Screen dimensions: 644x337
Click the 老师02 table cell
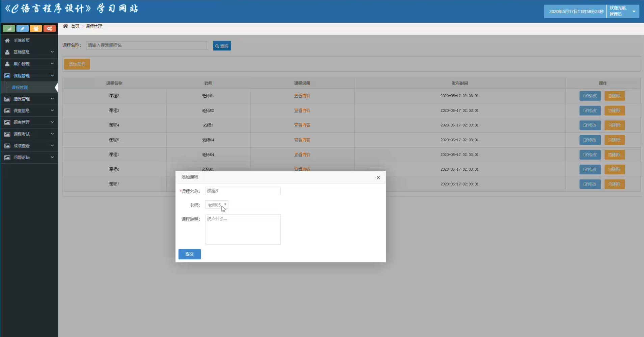tap(208, 111)
